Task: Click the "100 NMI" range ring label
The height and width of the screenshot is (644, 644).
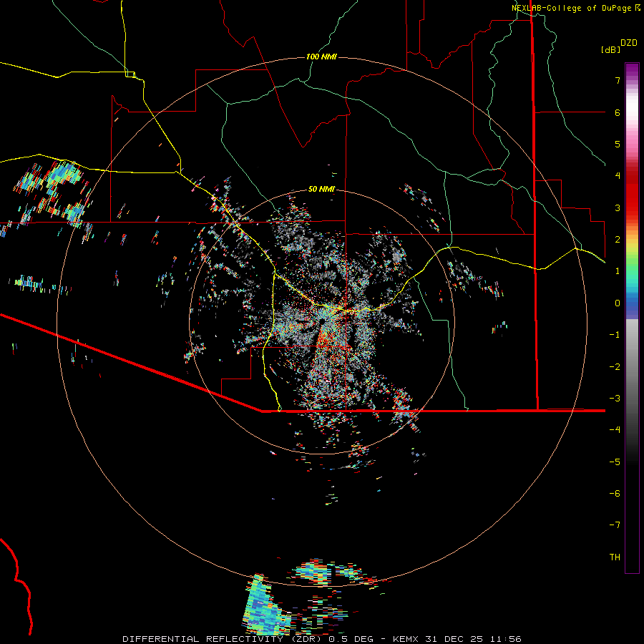Action: (x=321, y=57)
